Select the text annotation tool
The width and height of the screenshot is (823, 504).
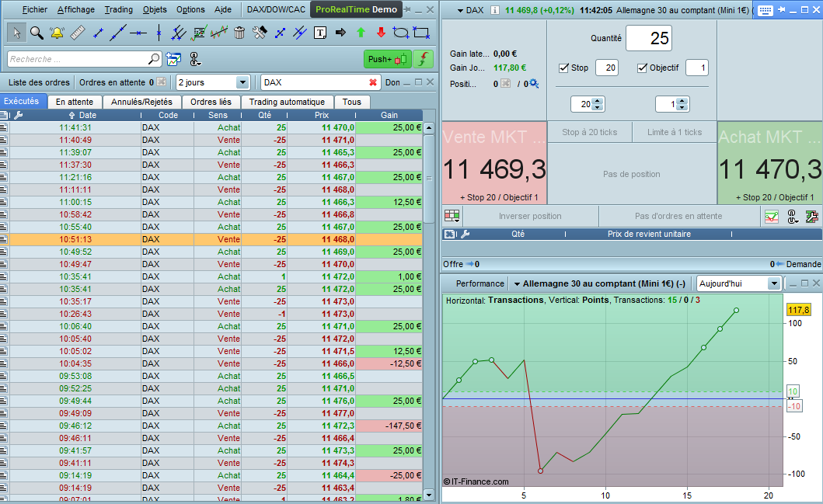coord(320,33)
